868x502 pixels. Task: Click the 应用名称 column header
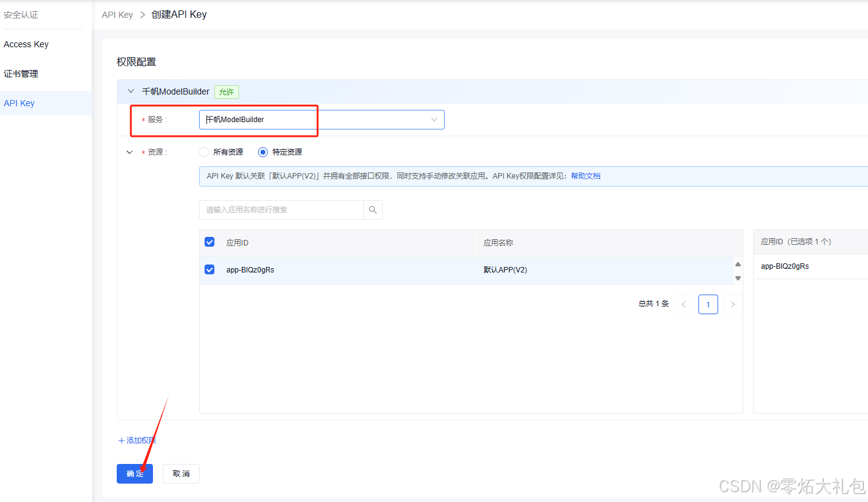coord(498,243)
